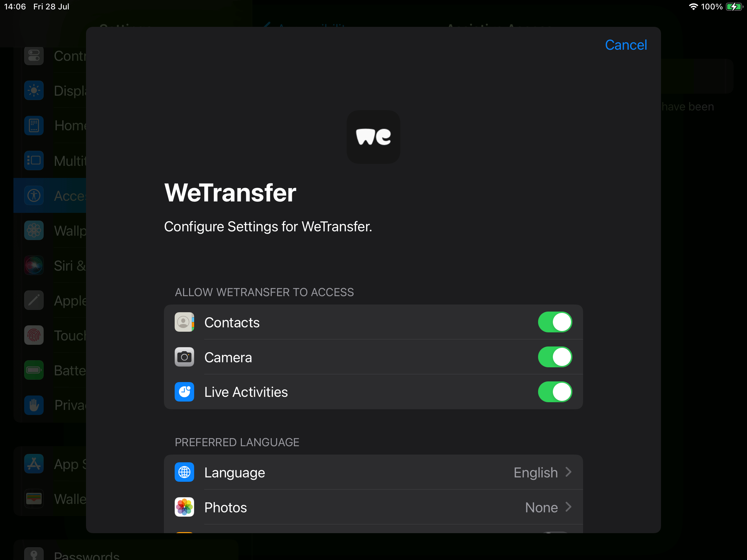Tap Configure Settings for WeTransfer text

[x=268, y=227]
